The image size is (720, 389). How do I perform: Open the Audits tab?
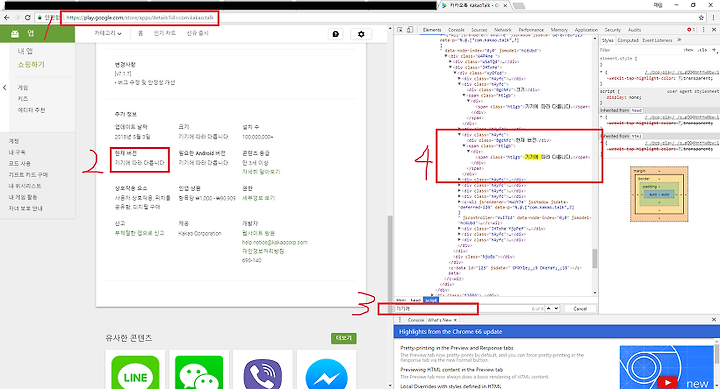click(634, 29)
